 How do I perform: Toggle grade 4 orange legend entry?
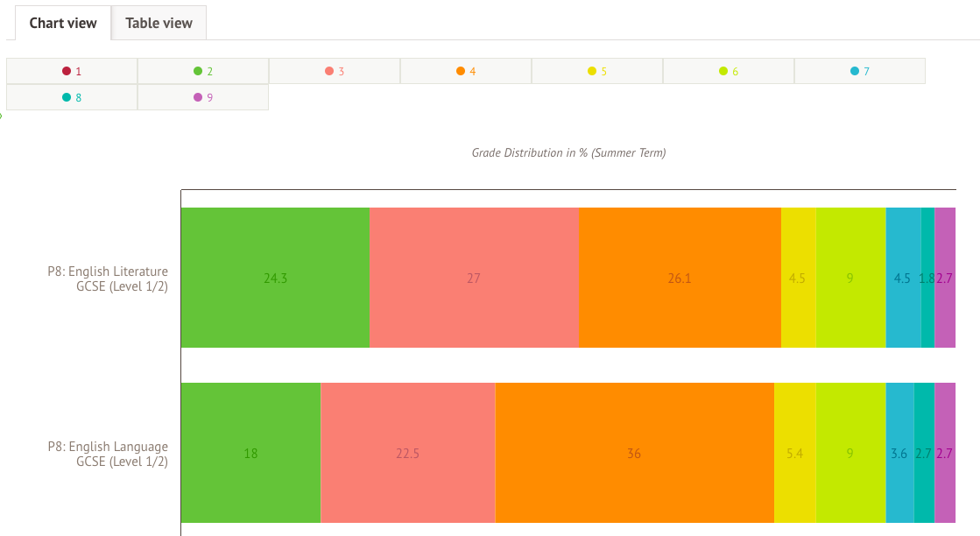point(466,71)
